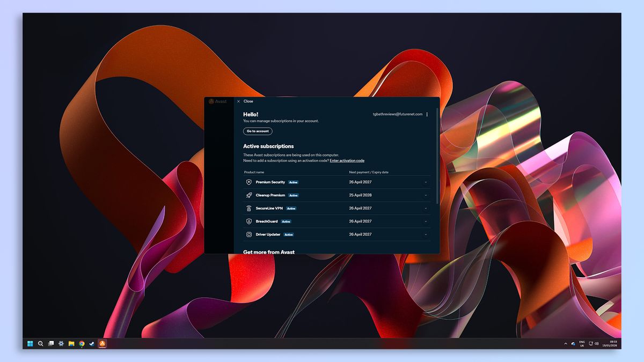Click the Premium Security shield icon

[249, 182]
